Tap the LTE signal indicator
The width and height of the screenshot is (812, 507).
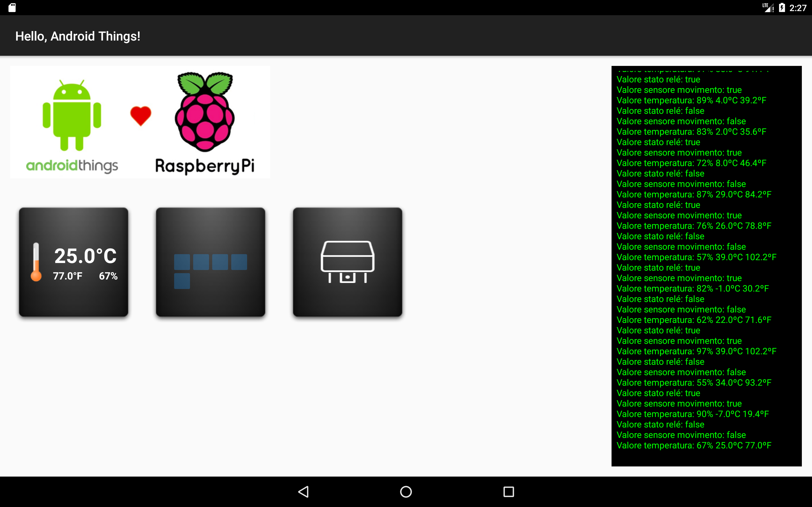coord(768,8)
